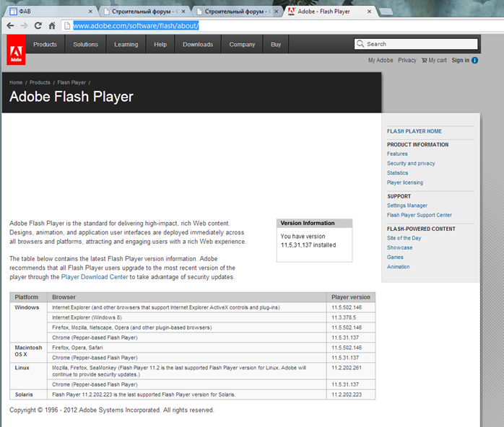Go to Home breadcrumb

[x=16, y=82]
